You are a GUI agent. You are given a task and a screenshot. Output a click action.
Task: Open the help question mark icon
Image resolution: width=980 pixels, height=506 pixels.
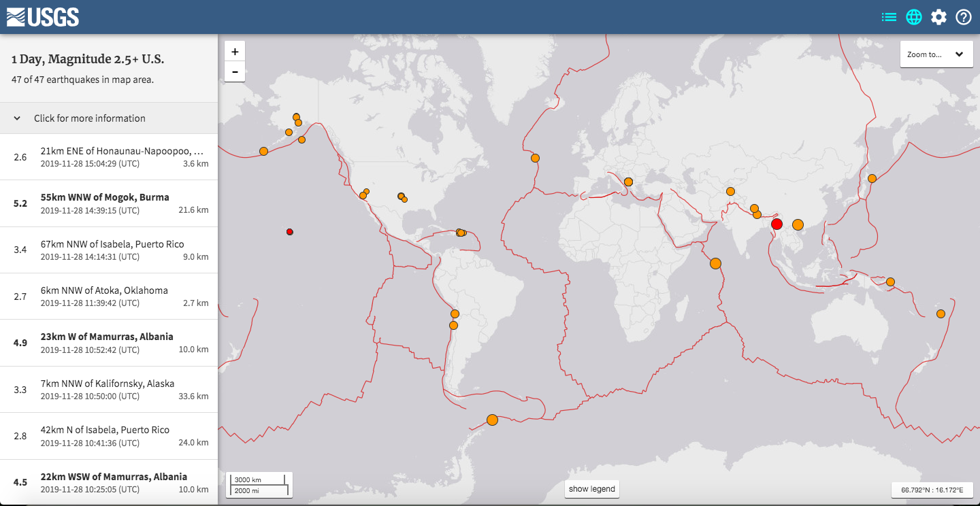pos(964,17)
